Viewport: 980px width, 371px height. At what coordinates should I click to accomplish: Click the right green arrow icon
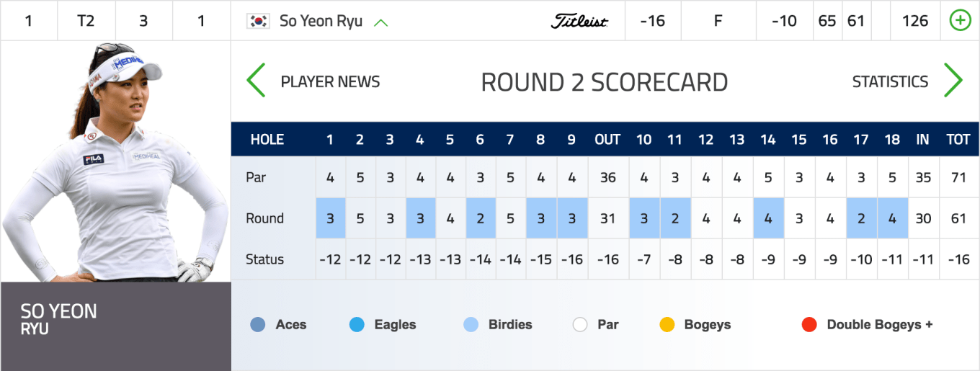click(953, 81)
